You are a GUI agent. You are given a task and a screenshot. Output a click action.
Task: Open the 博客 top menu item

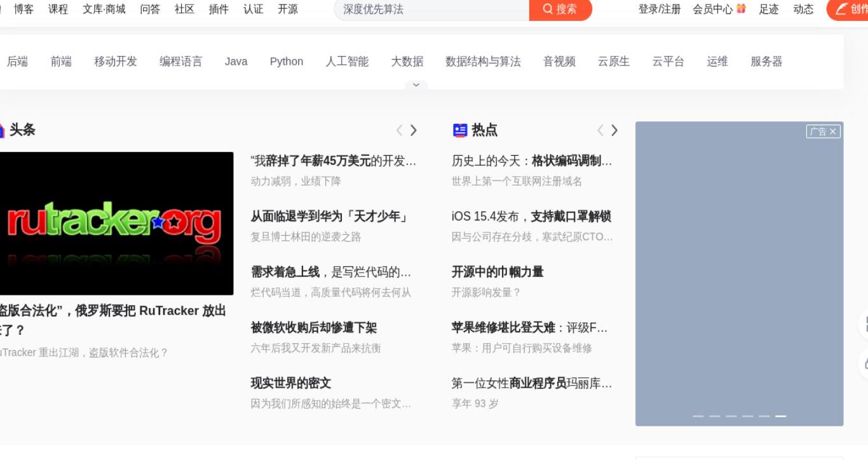tap(24, 9)
